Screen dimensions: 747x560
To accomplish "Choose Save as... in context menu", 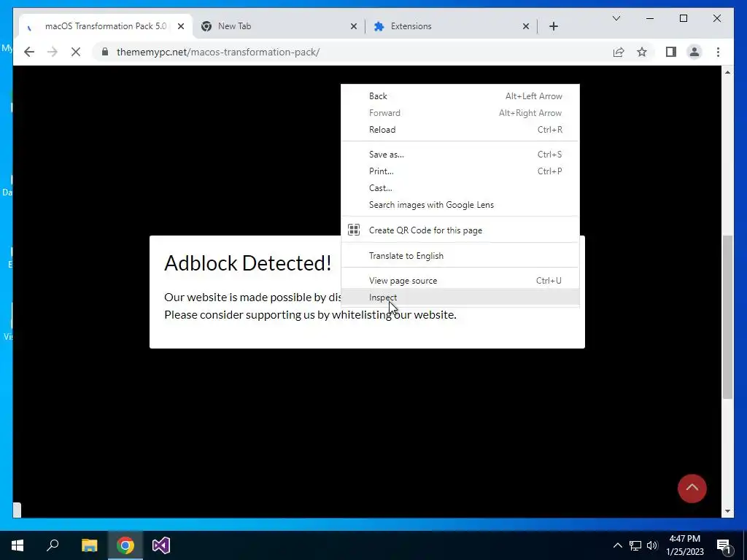I will point(460,155).
